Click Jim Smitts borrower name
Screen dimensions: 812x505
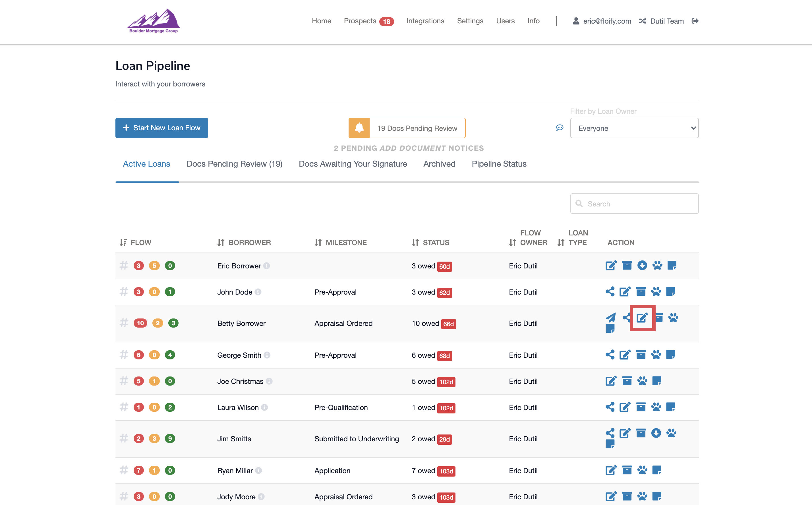click(x=234, y=439)
